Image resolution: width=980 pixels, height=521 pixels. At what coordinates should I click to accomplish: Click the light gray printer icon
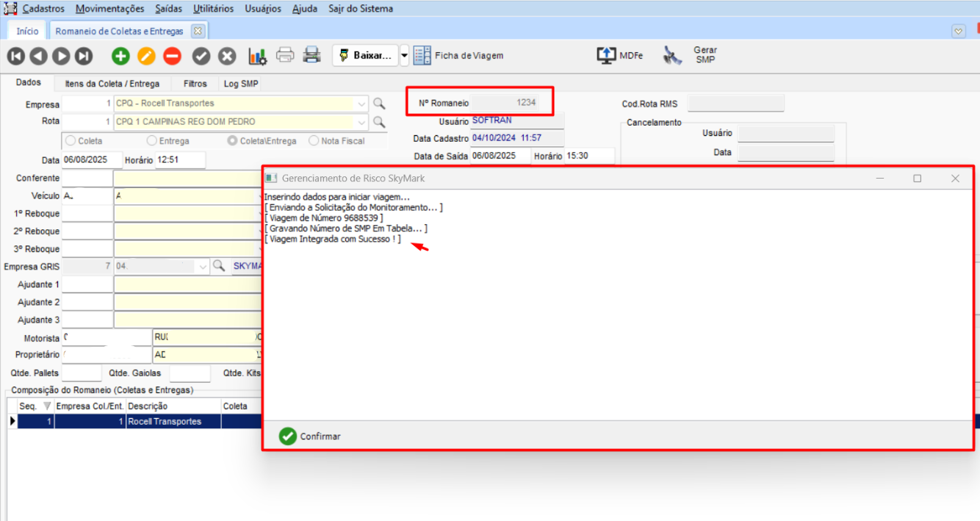point(285,55)
